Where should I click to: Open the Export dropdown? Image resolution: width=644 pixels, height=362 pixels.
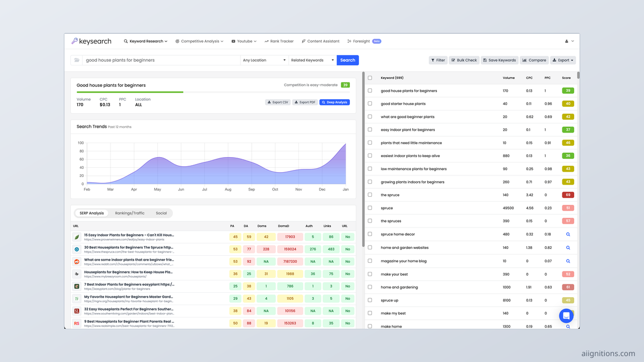(x=562, y=60)
